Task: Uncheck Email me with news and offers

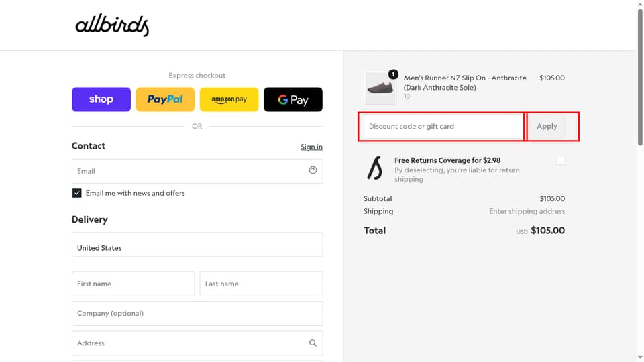Action: tap(76, 193)
